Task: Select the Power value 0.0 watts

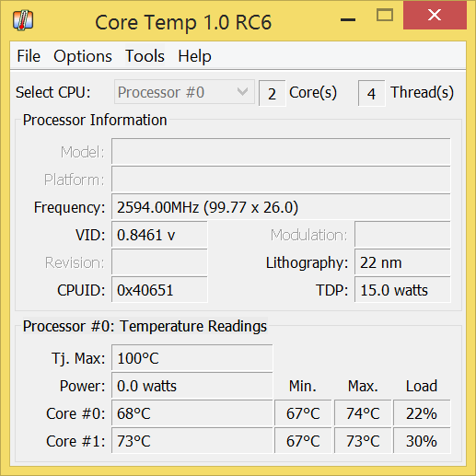Action: coord(192,386)
